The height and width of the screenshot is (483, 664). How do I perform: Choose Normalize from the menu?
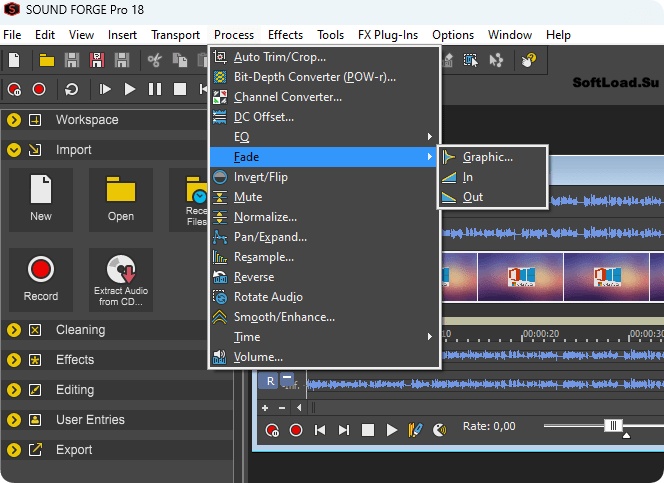click(324, 217)
